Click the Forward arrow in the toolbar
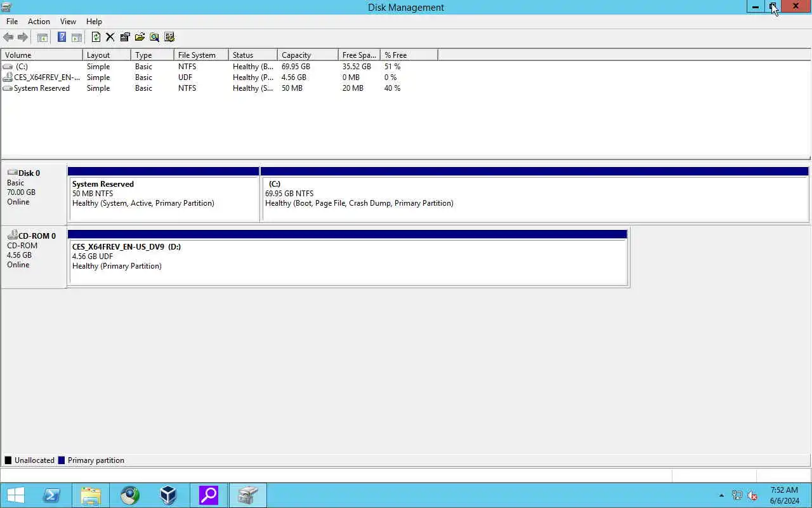 [23, 37]
